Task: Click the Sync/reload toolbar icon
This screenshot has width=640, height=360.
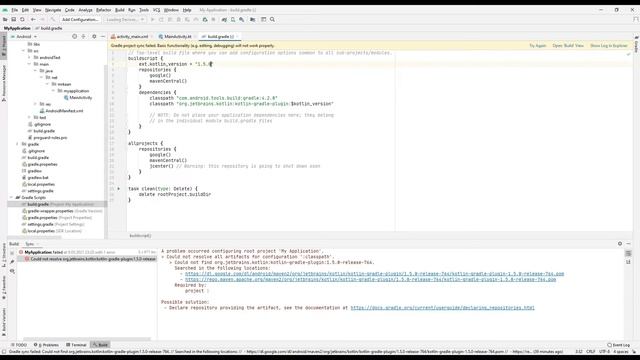Action: [22, 19]
